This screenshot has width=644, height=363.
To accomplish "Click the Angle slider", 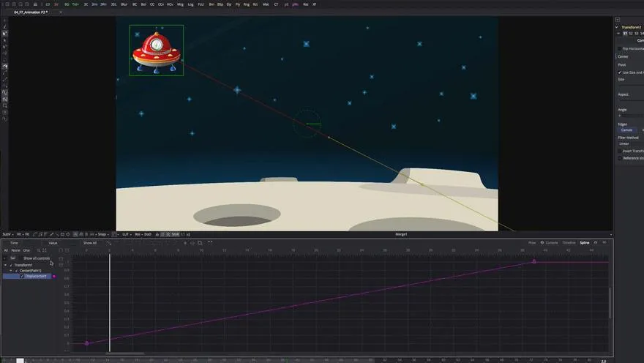I will [x=630, y=116].
